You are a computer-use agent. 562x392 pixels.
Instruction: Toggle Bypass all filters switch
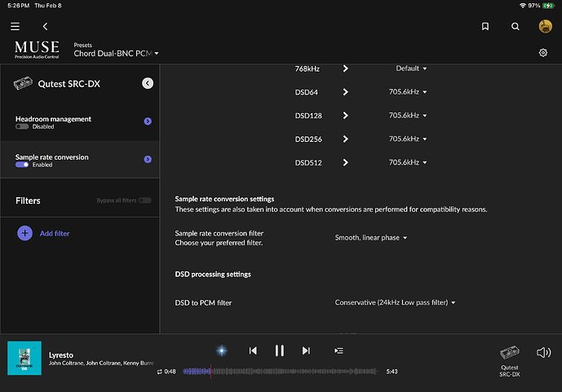coord(145,200)
